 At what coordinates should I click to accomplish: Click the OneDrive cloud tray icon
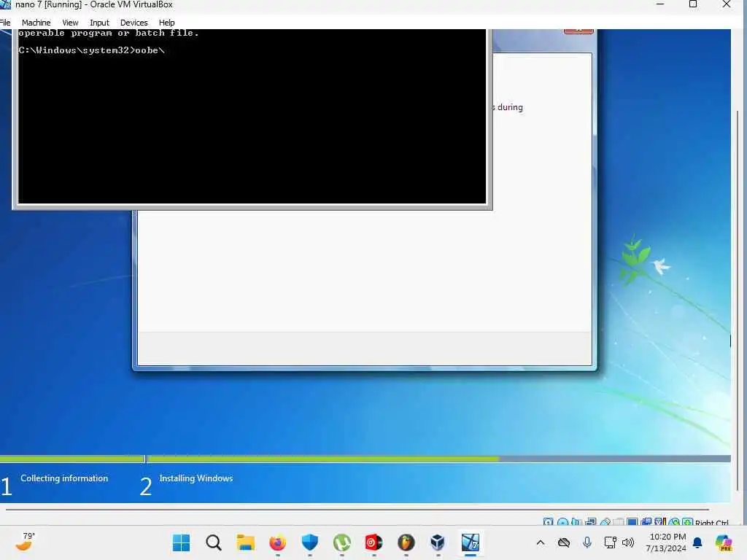point(564,542)
